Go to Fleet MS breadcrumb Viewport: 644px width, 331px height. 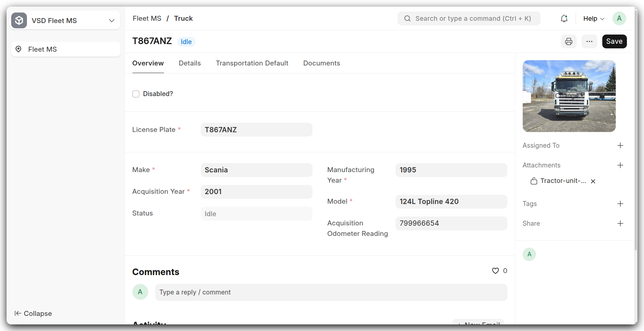147,18
